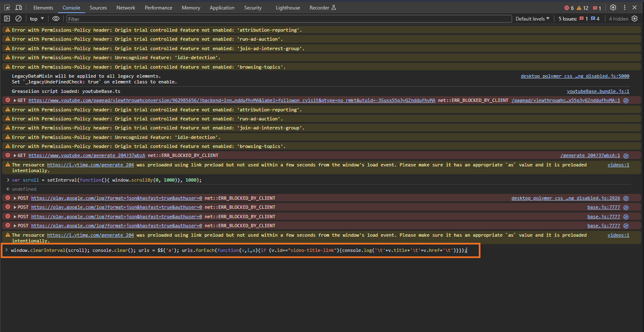Open the /generate_204?37wbzA:1 source link
This screenshot has width=644, height=332.
pyautogui.click(x=590, y=156)
